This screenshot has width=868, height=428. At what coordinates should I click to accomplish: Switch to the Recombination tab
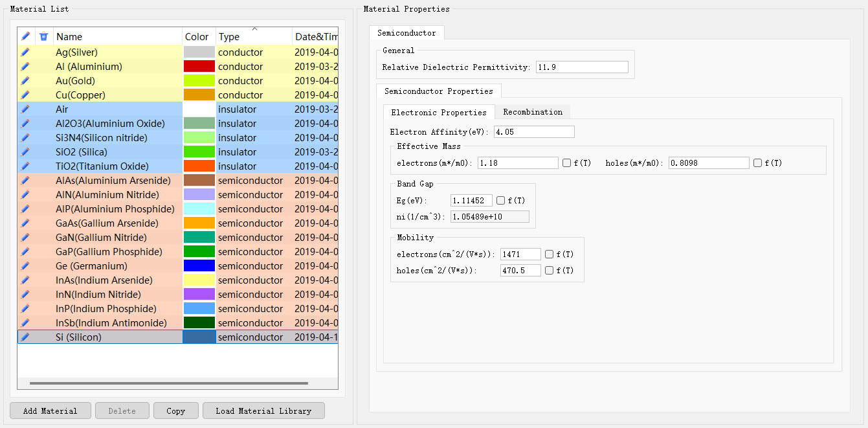click(533, 112)
